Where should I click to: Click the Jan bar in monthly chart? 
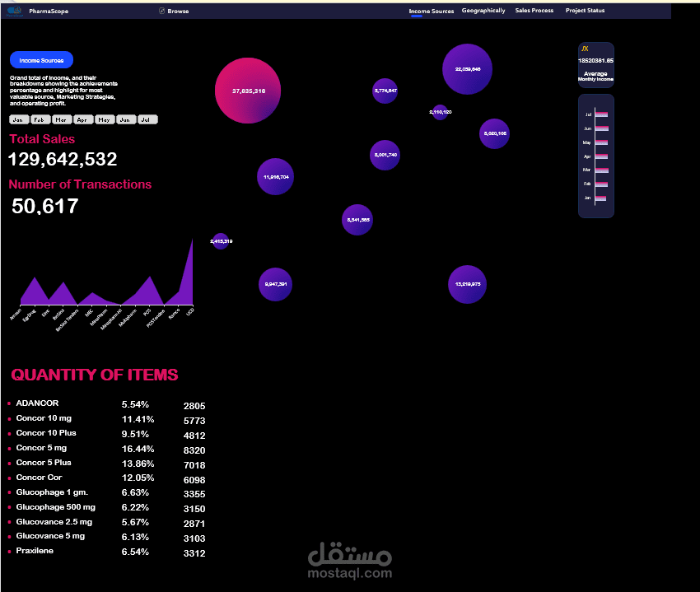coord(600,198)
